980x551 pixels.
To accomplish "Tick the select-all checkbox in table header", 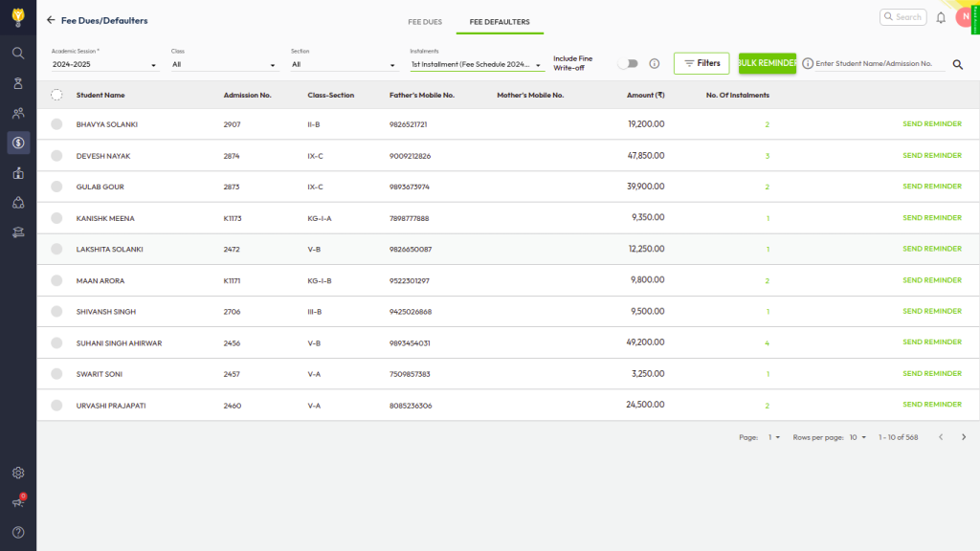I will (56, 95).
